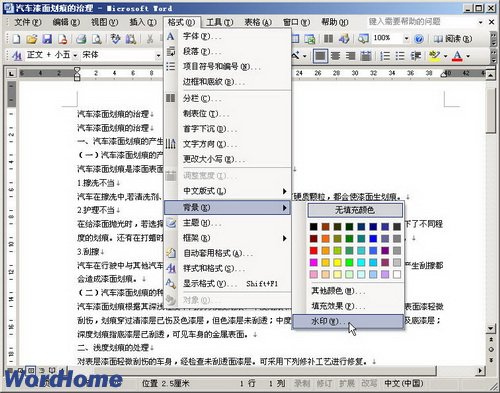Expand the 背景 submenu

227,207
